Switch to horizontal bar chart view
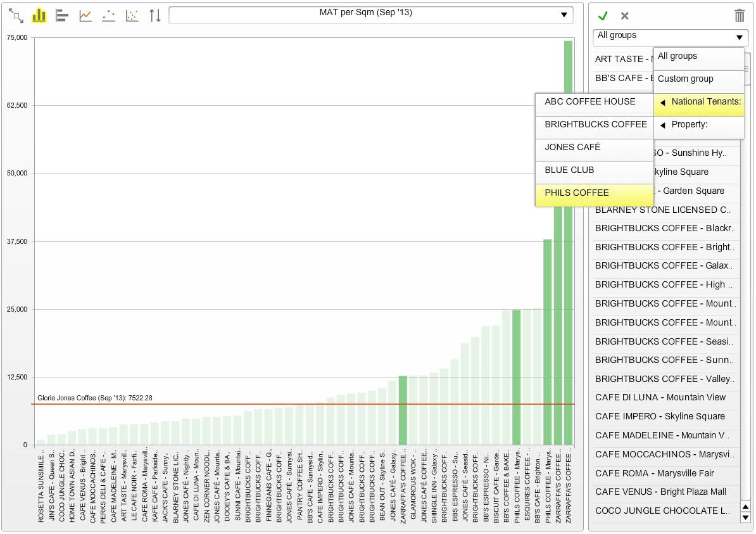Viewport: 756px width, 534px height. point(62,16)
